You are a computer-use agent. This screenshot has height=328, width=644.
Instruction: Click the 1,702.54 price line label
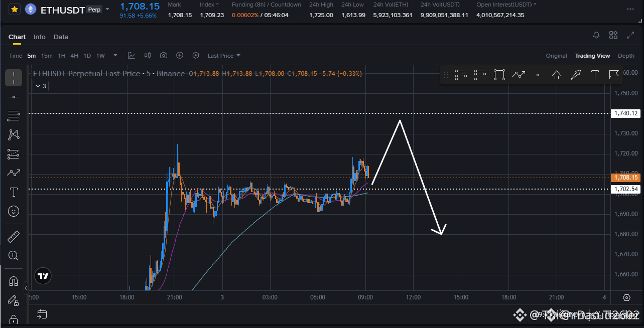(625, 189)
